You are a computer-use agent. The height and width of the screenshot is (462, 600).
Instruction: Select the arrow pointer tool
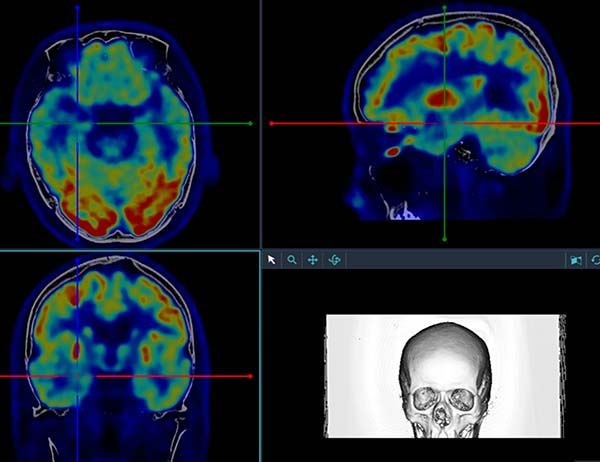pyautogui.click(x=271, y=259)
